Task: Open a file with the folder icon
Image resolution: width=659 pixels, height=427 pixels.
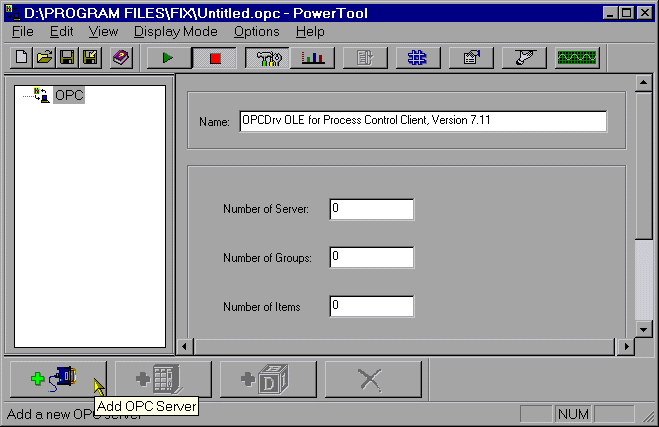Action: 45,58
